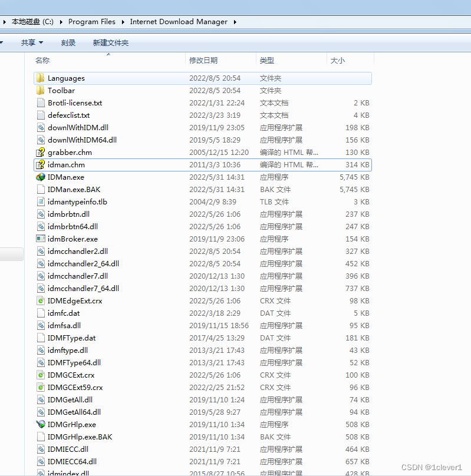Select the idmfsa.dll file icon

click(x=41, y=325)
